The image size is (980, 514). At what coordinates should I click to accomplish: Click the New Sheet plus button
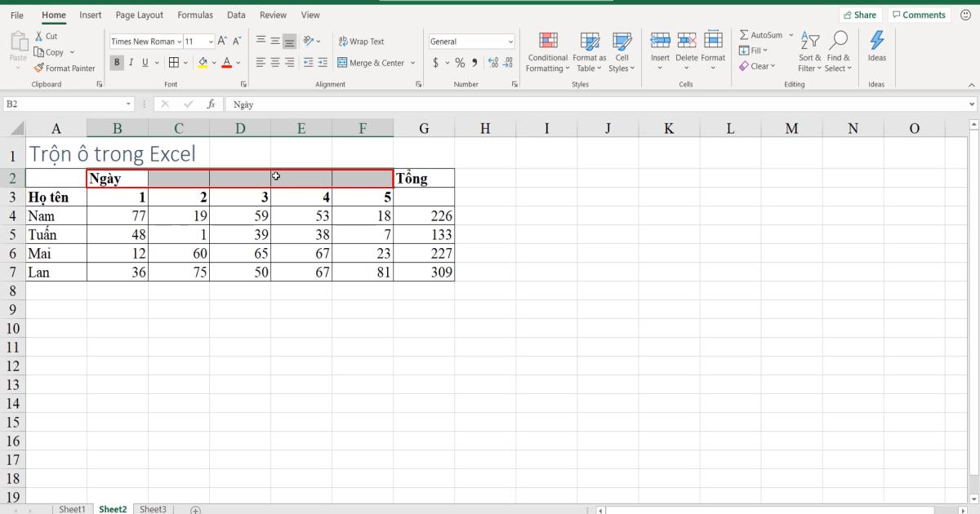[x=194, y=509]
